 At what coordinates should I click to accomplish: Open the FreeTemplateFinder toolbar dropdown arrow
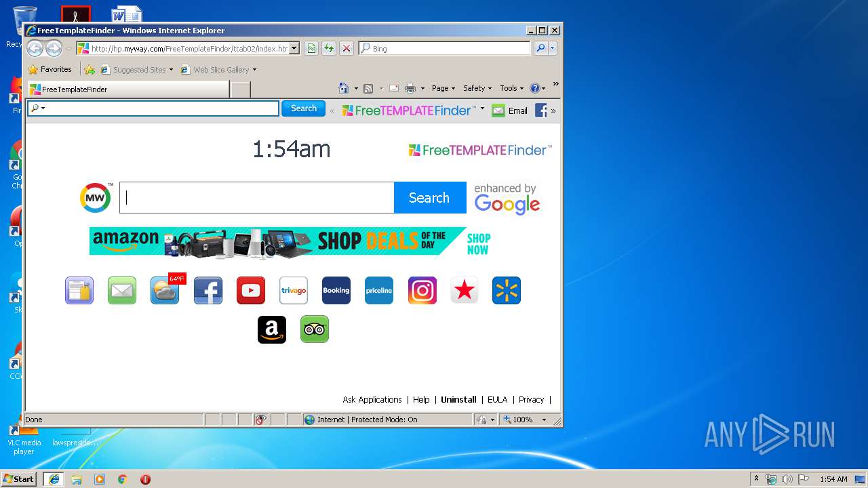pyautogui.click(x=483, y=108)
